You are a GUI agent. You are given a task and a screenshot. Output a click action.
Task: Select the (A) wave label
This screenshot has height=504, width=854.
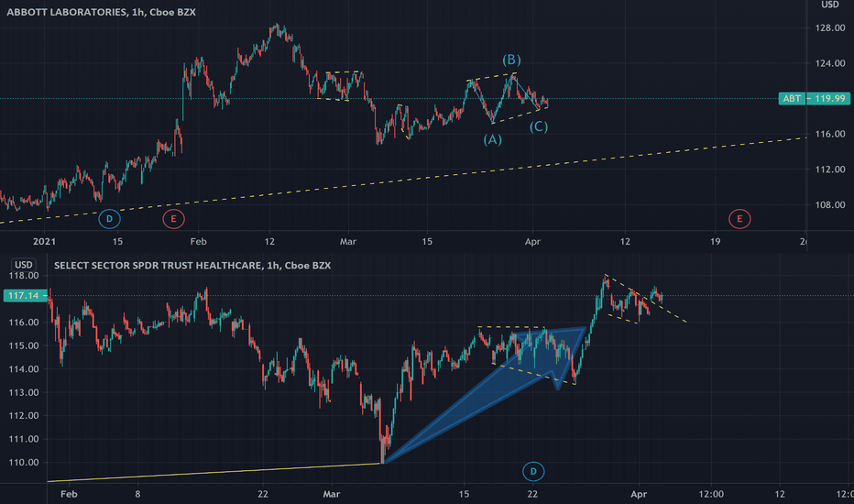coord(492,139)
